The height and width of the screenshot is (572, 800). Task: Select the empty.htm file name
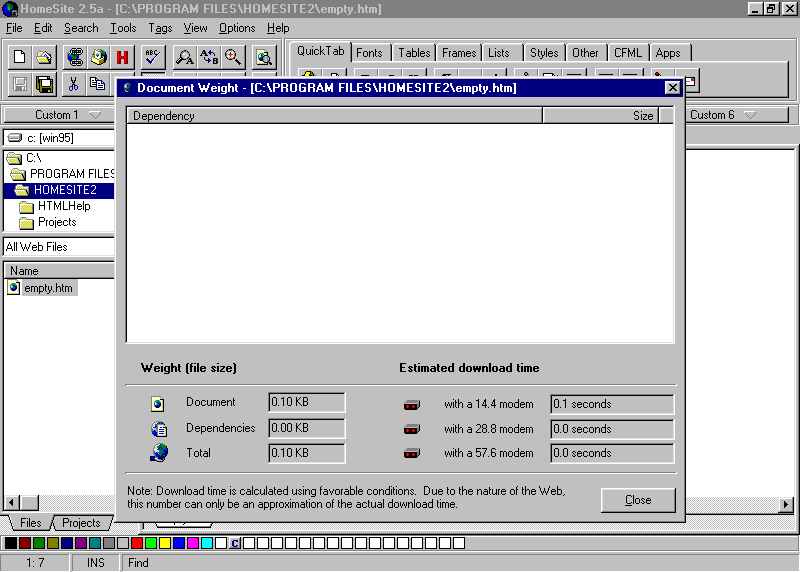[48, 288]
